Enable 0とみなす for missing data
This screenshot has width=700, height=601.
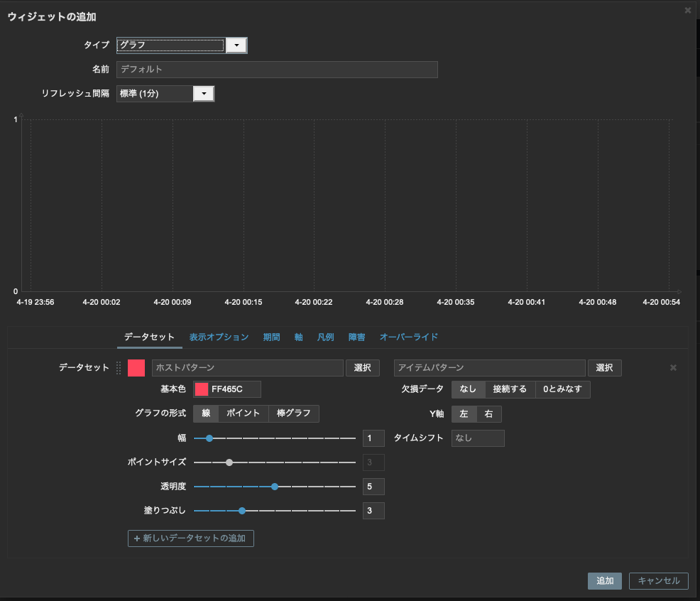564,389
